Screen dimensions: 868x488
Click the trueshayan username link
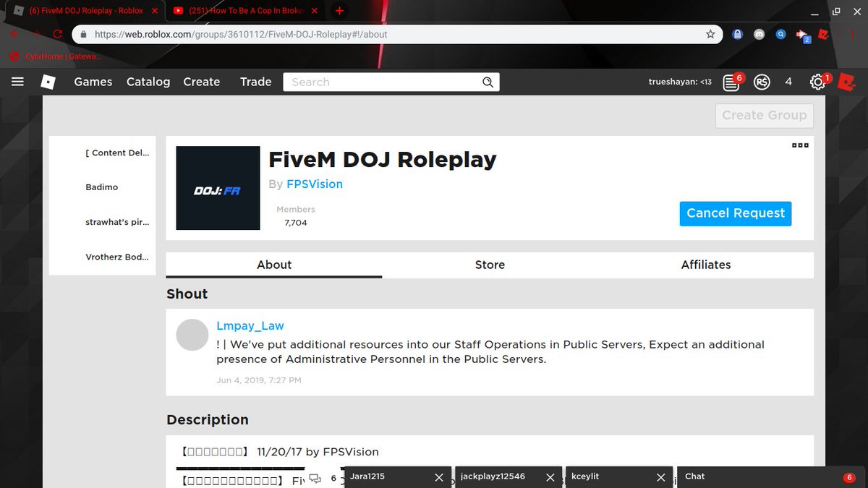[680, 82]
